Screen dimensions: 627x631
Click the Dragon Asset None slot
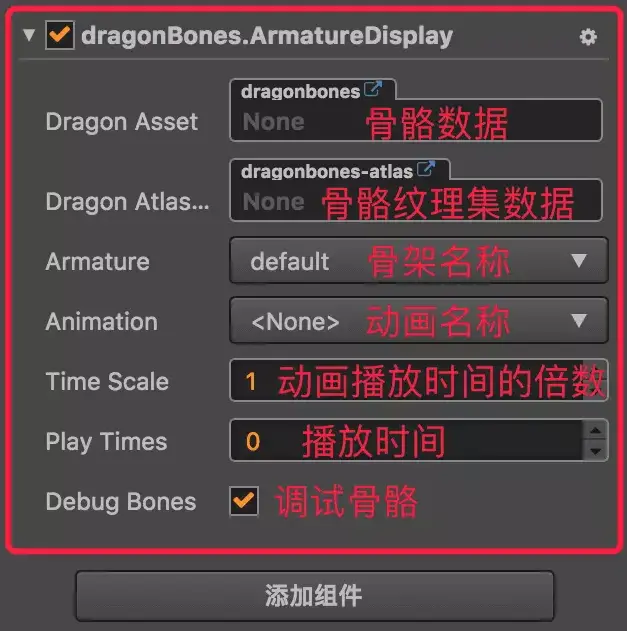click(416, 121)
